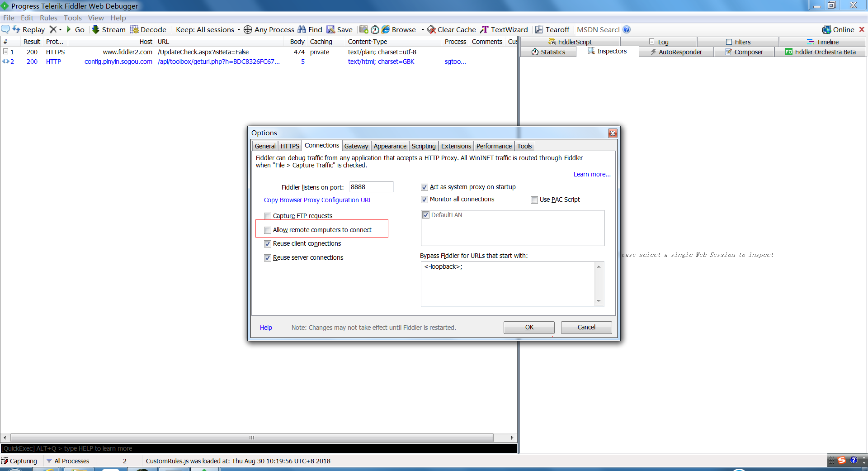Enable Use PAC Script checkbox

[x=534, y=200]
